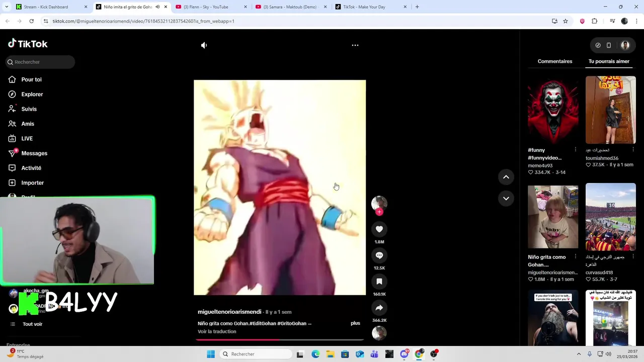Open comments via the speech bubble icon
This screenshot has height=362, width=644.
pos(379,255)
